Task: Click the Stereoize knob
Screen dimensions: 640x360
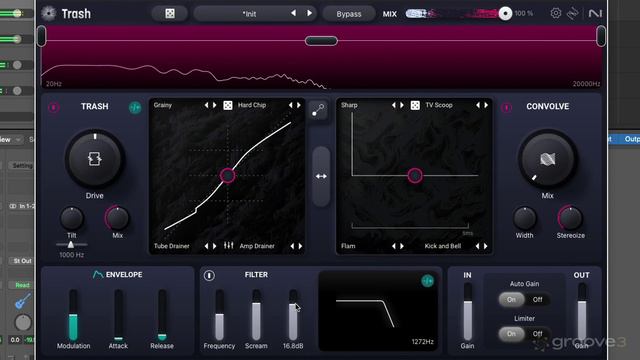Action: (570, 218)
